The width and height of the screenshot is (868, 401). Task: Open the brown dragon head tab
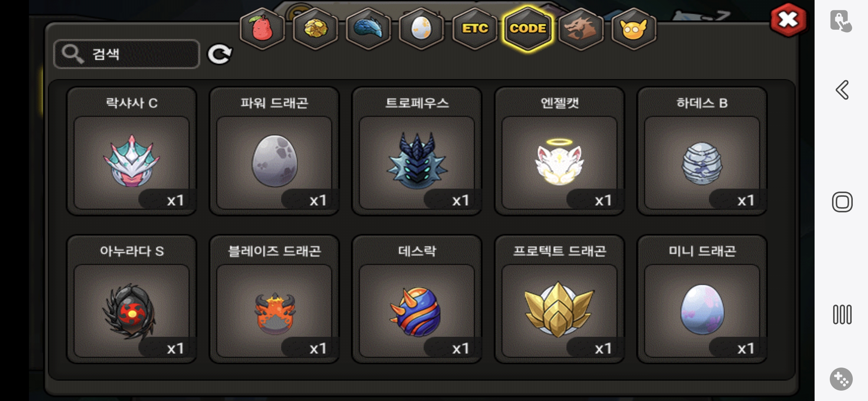pyautogui.click(x=581, y=29)
